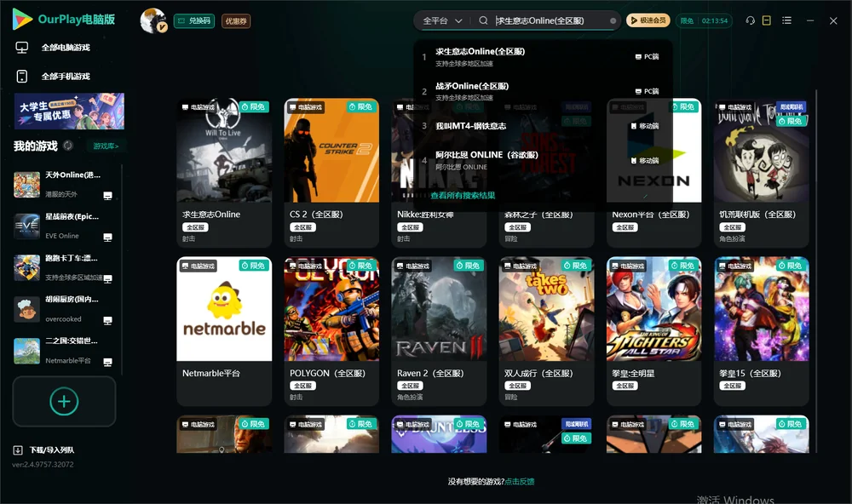Choose search result 求生意志Online(全区服)

coord(543,56)
